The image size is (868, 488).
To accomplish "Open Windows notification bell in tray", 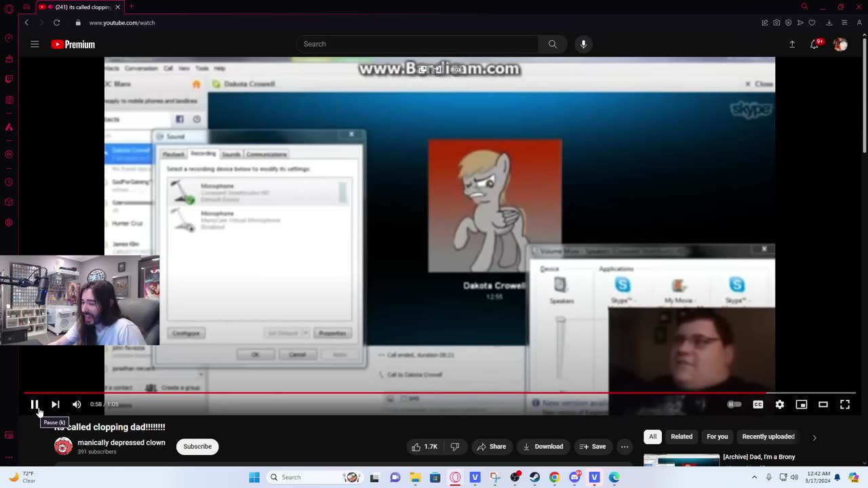I will coord(837,477).
